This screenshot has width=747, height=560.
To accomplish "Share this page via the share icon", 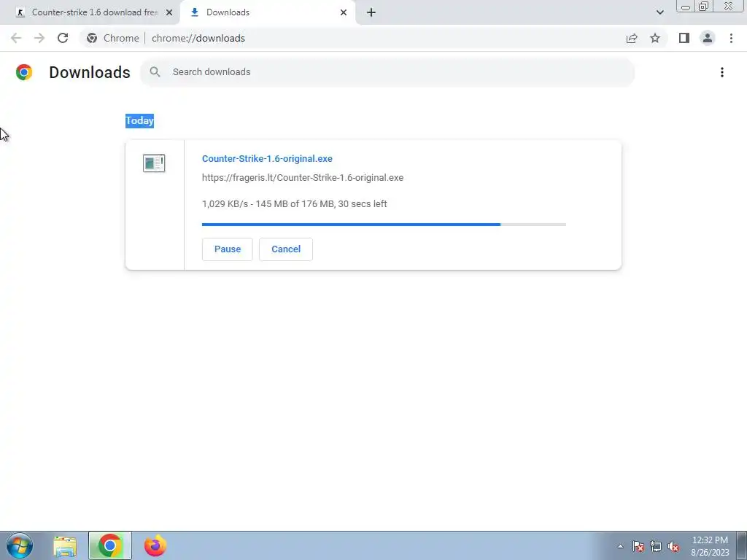I will click(x=632, y=38).
